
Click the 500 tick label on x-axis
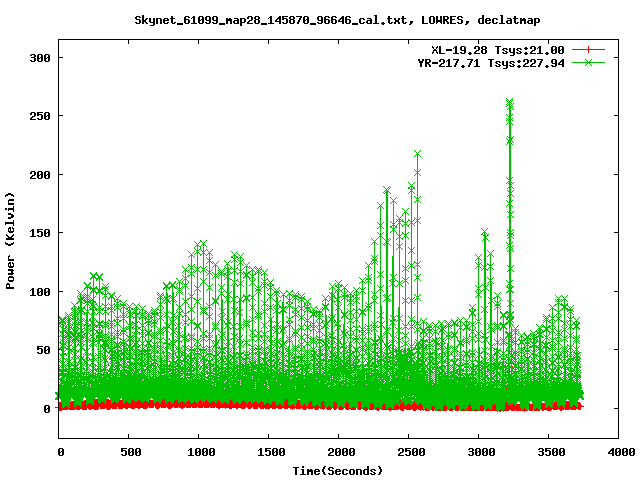click(x=130, y=452)
